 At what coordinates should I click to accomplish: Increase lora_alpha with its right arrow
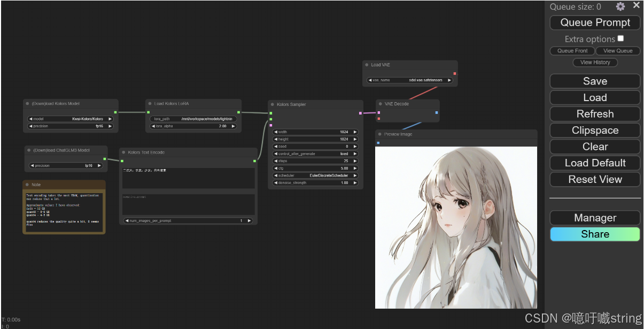coord(233,126)
